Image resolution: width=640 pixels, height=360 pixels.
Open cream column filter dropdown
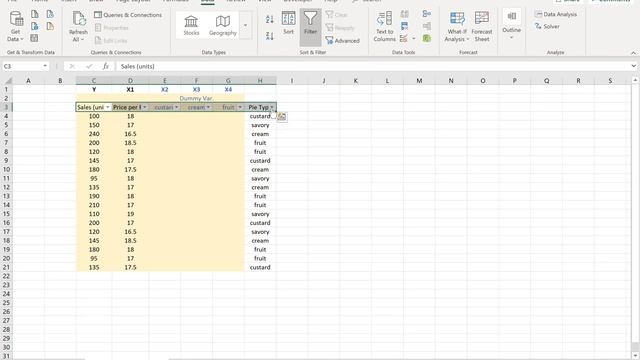208,107
